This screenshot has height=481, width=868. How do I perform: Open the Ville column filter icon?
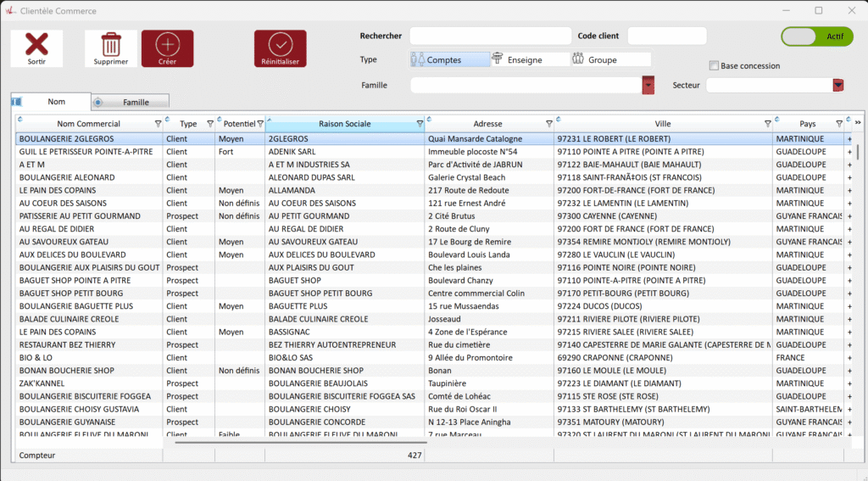click(x=768, y=124)
